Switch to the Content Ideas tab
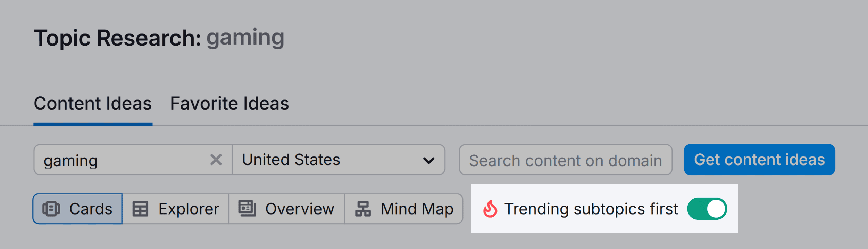The height and width of the screenshot is (249, 868). coord(93,104)
